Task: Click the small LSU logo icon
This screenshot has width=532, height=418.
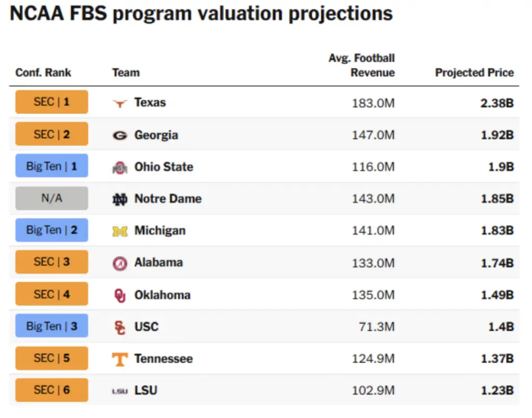Action: click(119, 391)
